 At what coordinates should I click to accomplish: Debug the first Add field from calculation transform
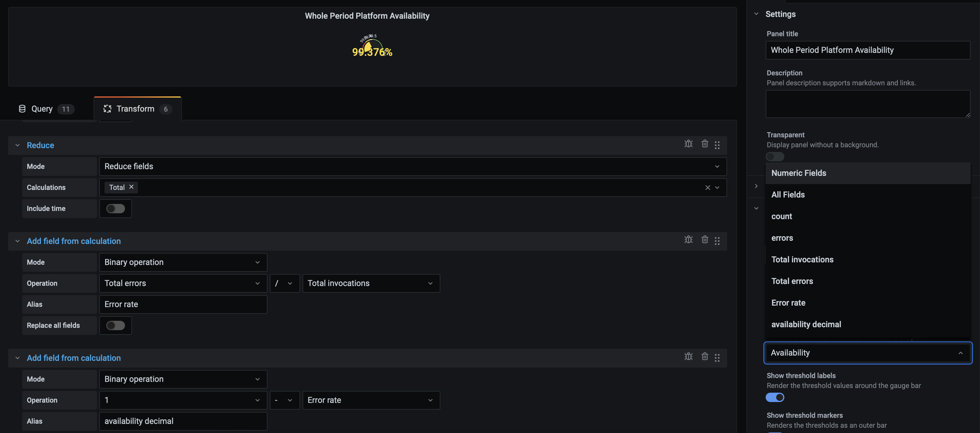pos(689,240)
